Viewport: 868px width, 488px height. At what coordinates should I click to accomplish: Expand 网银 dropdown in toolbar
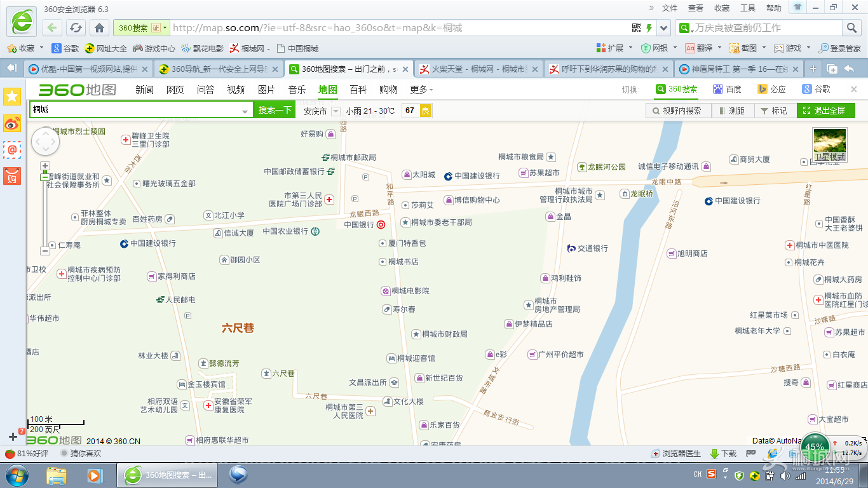pyautogui.click(x=675, y=48)
